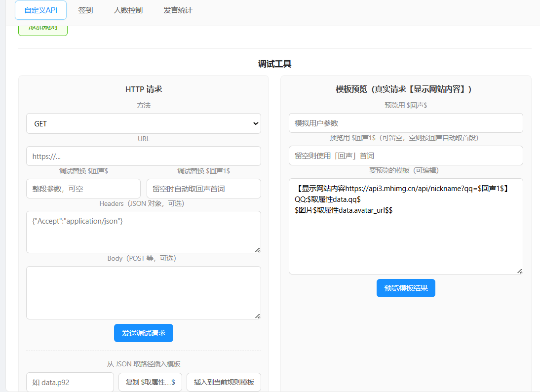Click the 模拟用户参数 input field

[x=406, y=123]
